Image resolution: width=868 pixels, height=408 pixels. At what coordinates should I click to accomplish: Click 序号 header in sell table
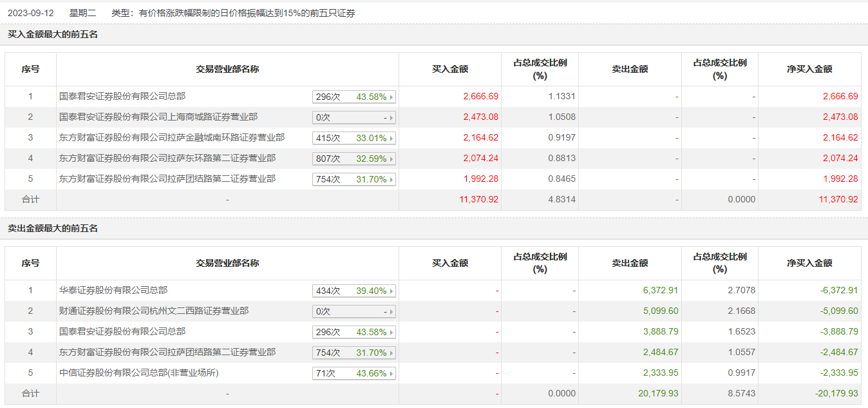click(x=30, y=263)
